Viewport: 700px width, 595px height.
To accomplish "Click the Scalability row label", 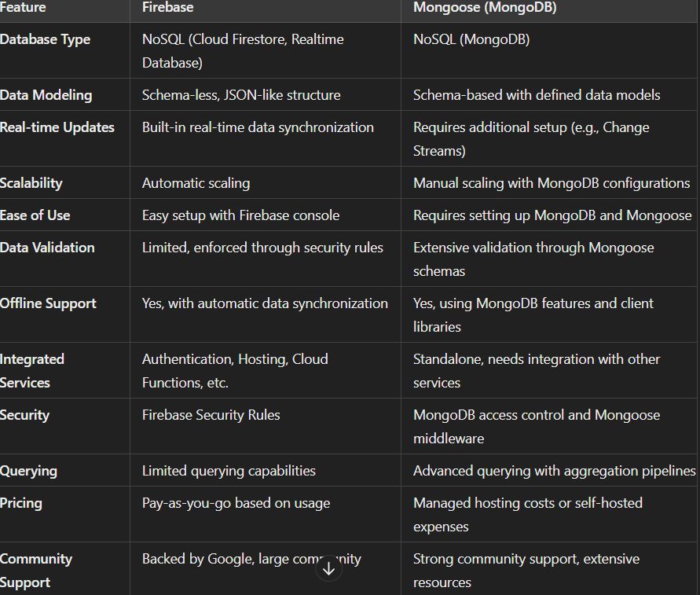I will [x=31, y=183].
